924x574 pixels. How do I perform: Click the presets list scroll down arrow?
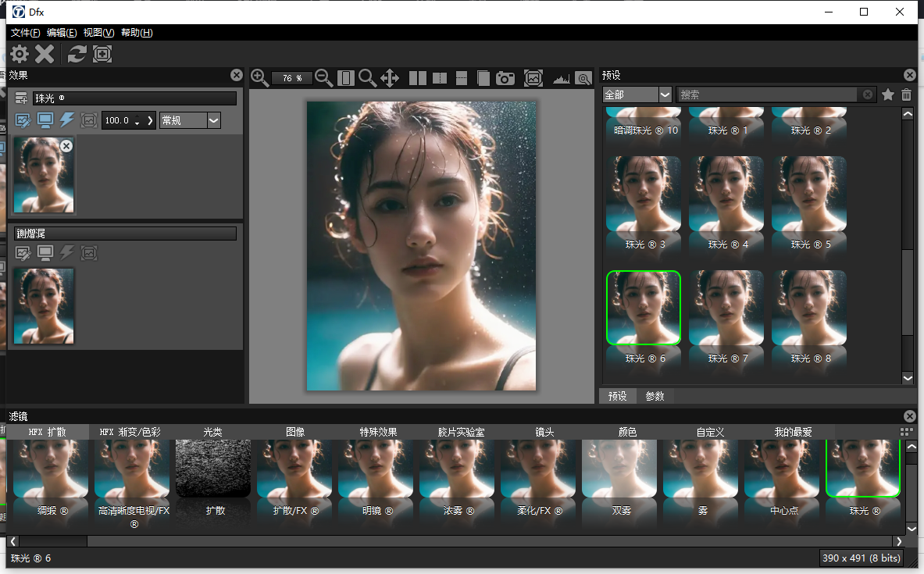point(908,378)
